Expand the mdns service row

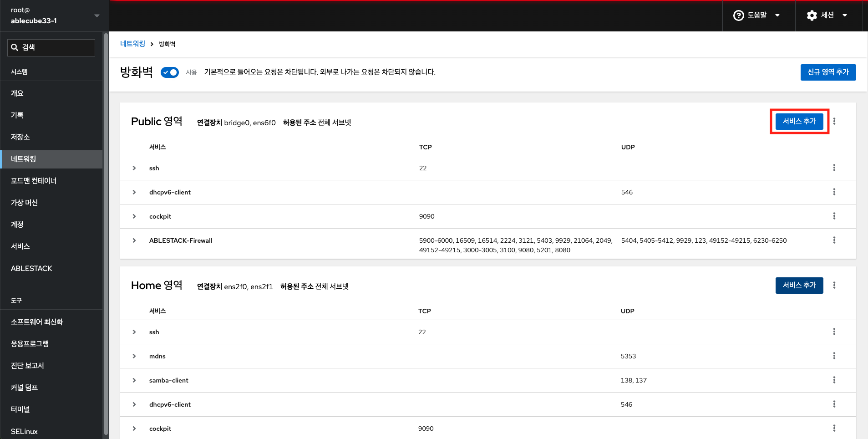(x=134, y=356)
